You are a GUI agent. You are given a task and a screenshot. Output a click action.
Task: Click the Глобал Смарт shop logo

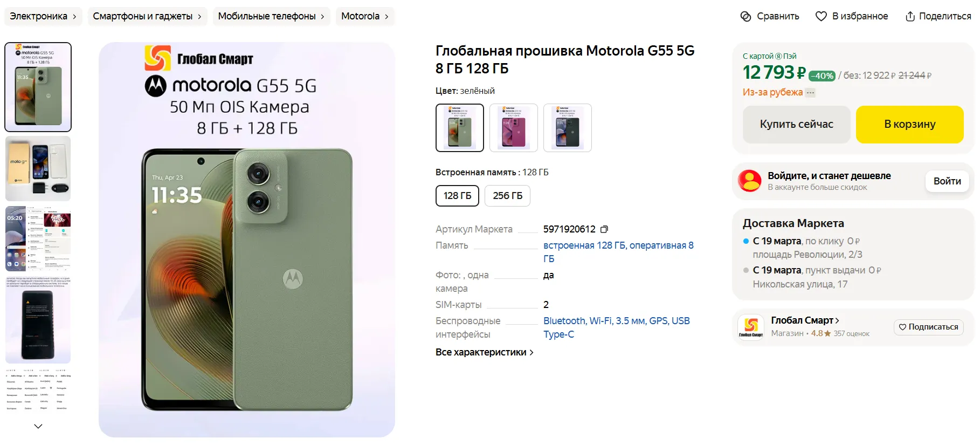[751, 327]
